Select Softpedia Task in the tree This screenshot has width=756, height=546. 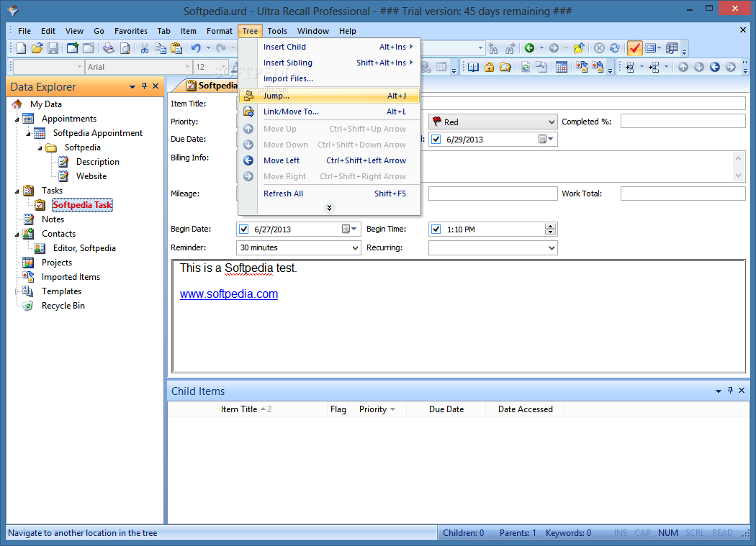83,205
